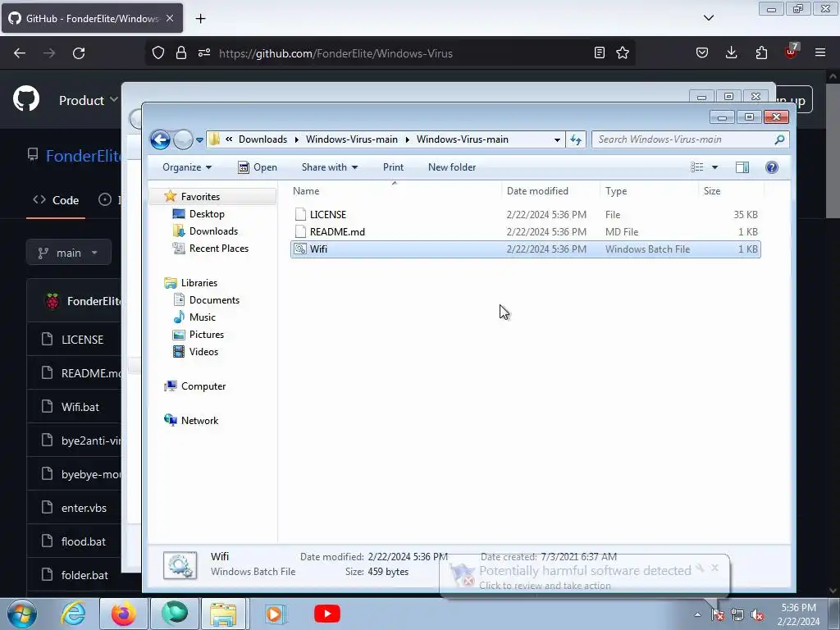Click Print in Explorer toolbar
The image size is (840, 630).
[x=393, y=167]
